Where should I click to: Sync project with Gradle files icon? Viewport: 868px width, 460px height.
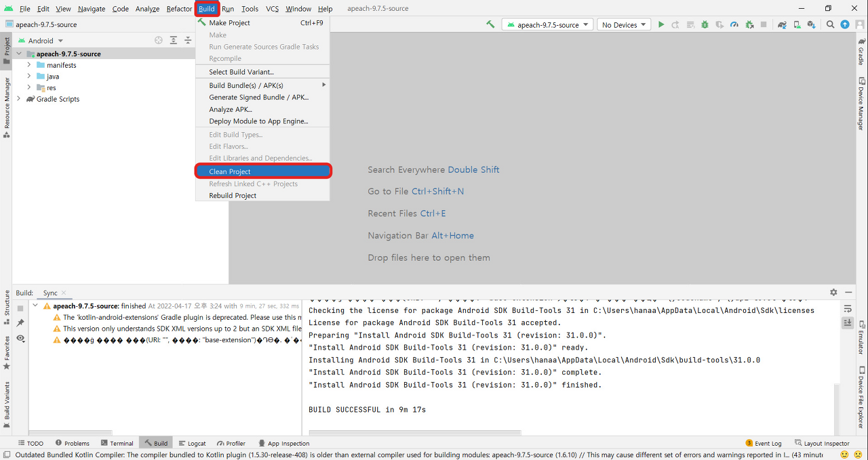782,24
